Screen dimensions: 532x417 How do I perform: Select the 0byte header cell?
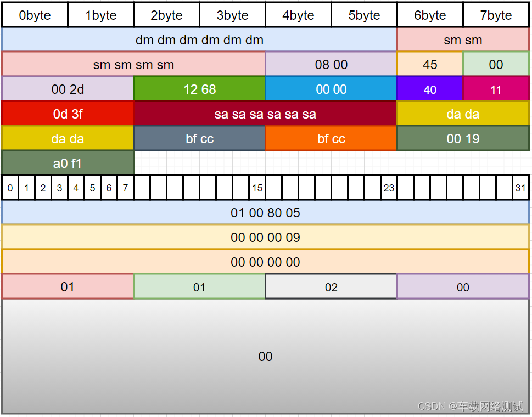click(x=35, y=15)
